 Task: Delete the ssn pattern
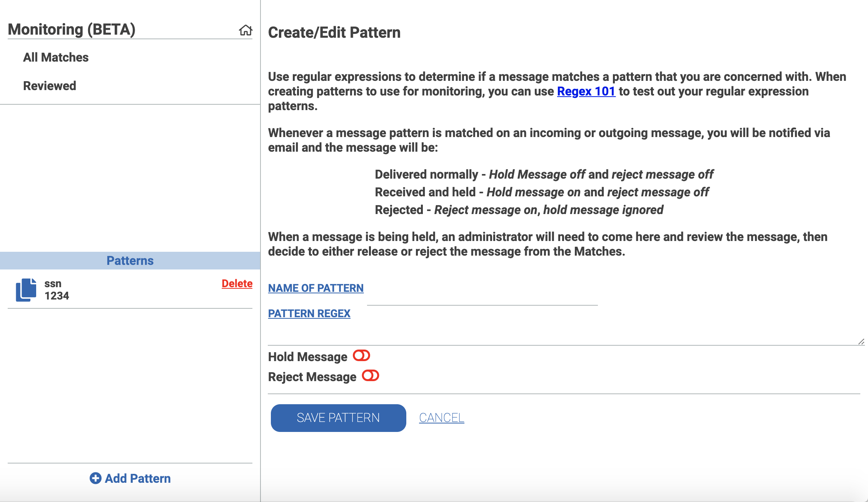coord(237,284)
